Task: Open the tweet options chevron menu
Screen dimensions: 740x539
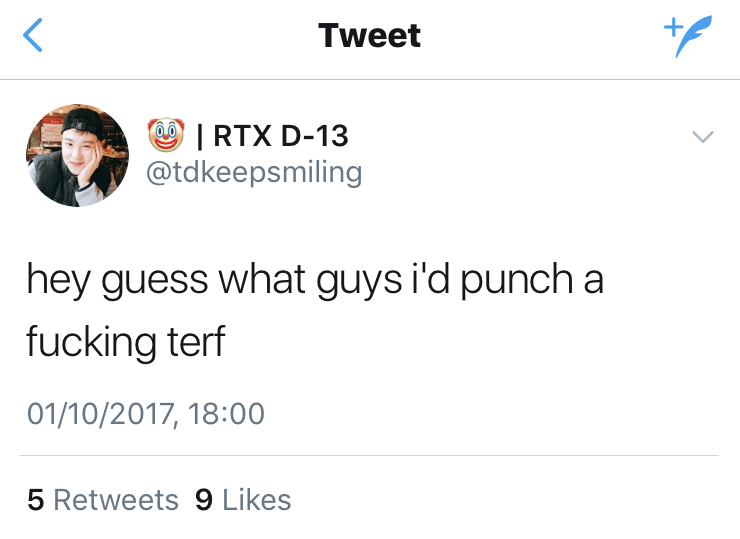Action: click(703, 138)
